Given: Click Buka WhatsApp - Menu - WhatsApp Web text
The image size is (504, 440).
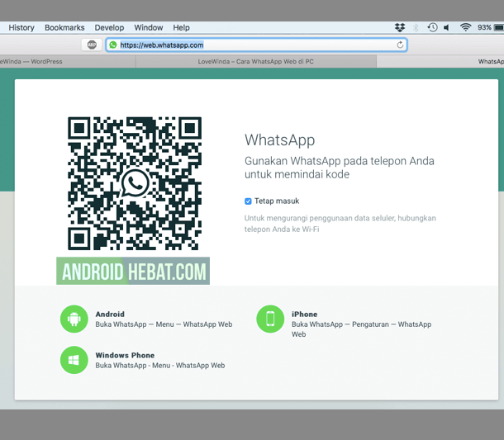Looking at the screenshot, I should click(160, 366).
